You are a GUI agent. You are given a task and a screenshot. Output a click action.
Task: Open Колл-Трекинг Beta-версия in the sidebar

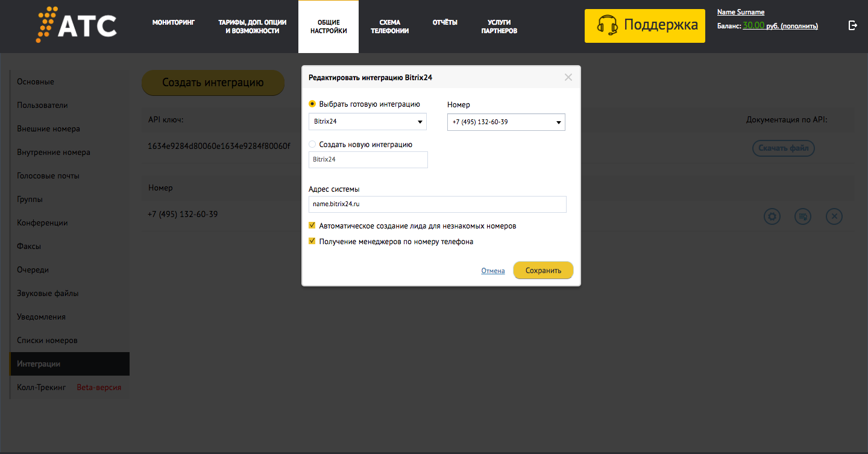point(70,387)
